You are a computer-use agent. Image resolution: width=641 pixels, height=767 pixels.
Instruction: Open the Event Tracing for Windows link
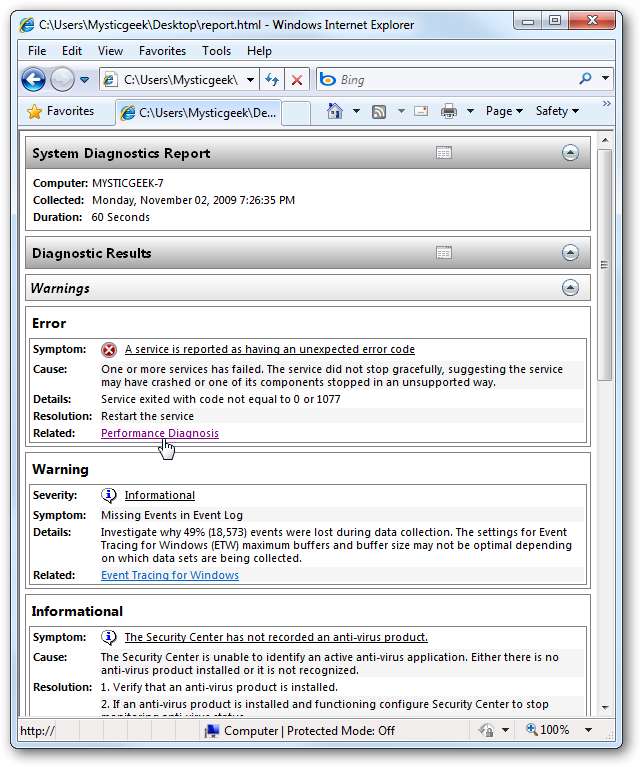(x=170, y=575)
